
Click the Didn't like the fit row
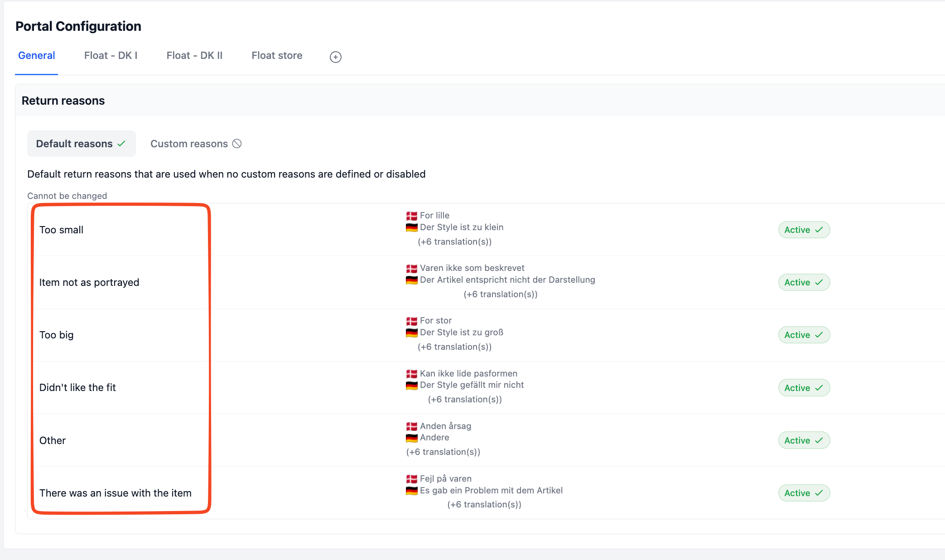[486, 387]
